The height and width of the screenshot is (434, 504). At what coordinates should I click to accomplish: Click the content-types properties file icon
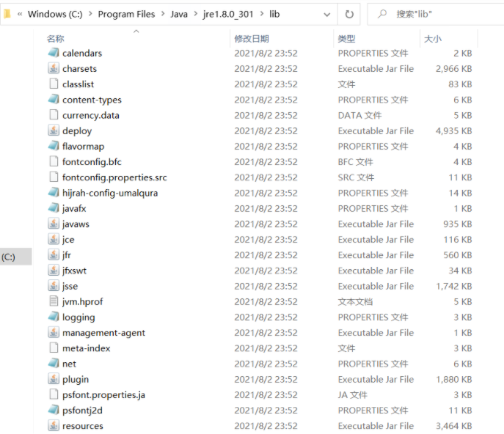[54, 99]
